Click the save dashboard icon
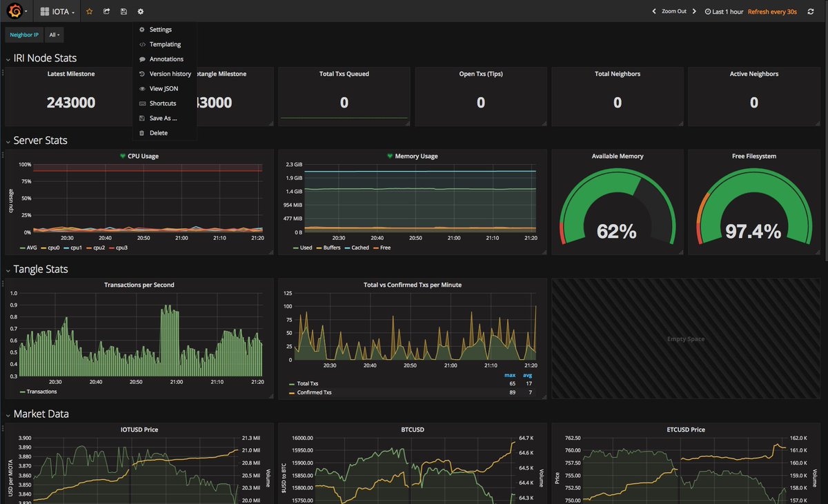Viewport: 828px width, 504px height. point(124,11)
